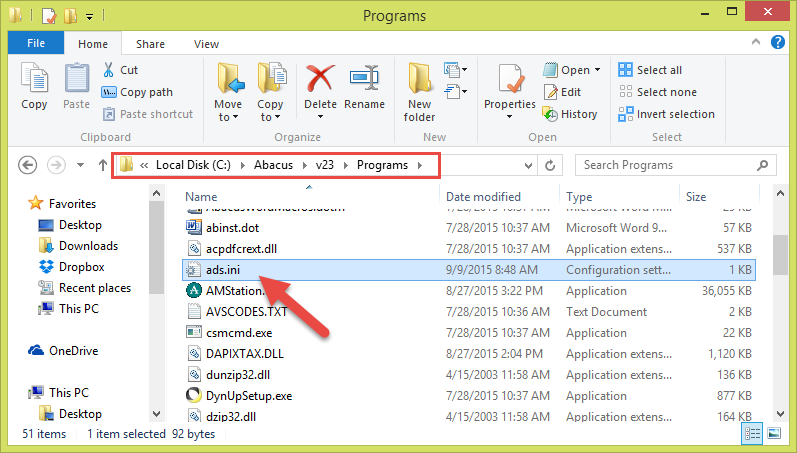This screenshot has height=453, width=797.
Task: Open the Properties ribbon button
Action: pos(509,92)
